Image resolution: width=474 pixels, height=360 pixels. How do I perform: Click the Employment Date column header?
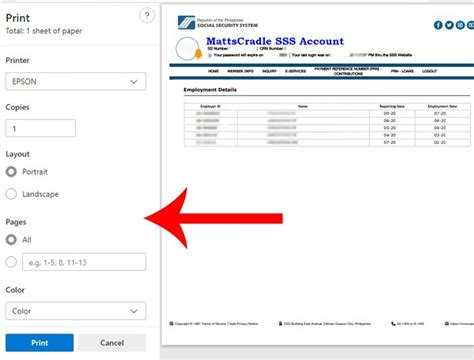click(x=442, y=106)
